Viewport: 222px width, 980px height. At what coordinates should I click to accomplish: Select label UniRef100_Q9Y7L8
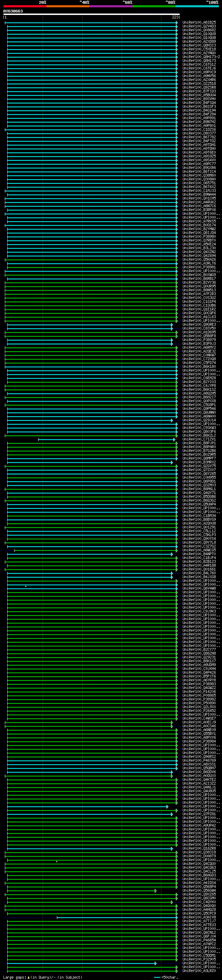[199, 543]
